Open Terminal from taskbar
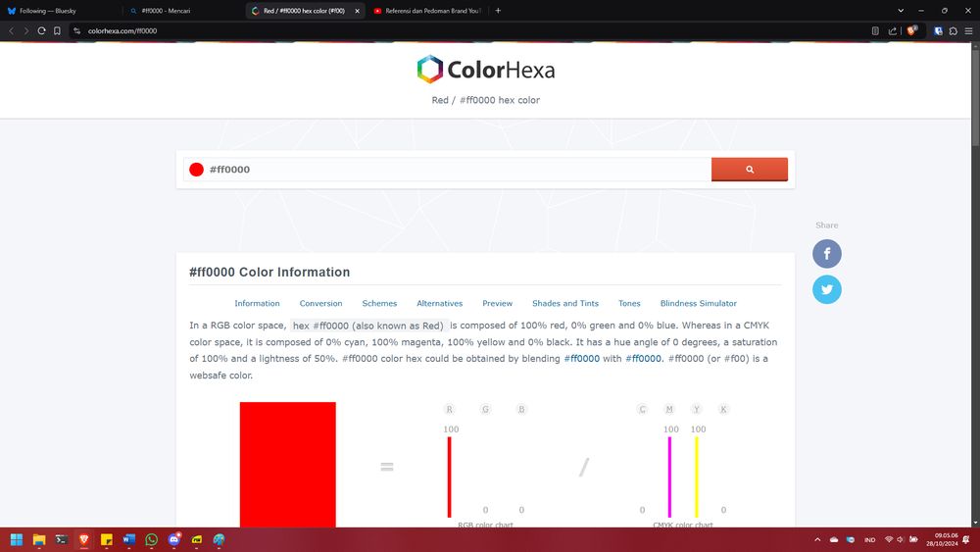The height and width of the screenshot is (552, 980). pos(61,539)
